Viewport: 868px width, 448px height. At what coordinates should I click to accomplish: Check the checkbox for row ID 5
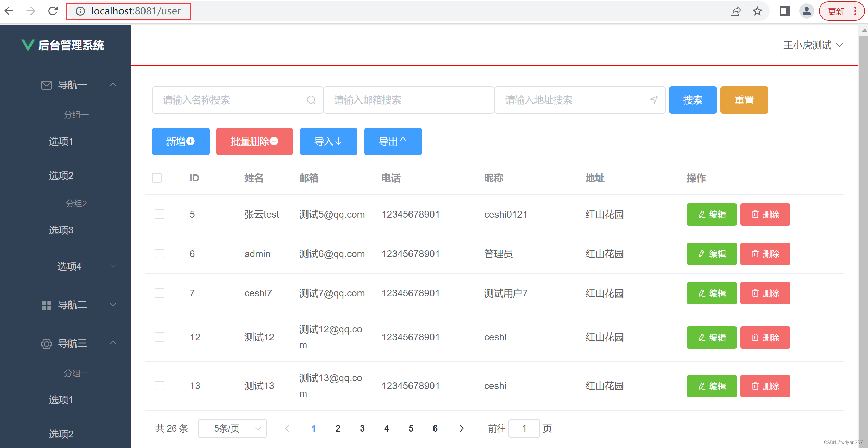pos(160,214)
